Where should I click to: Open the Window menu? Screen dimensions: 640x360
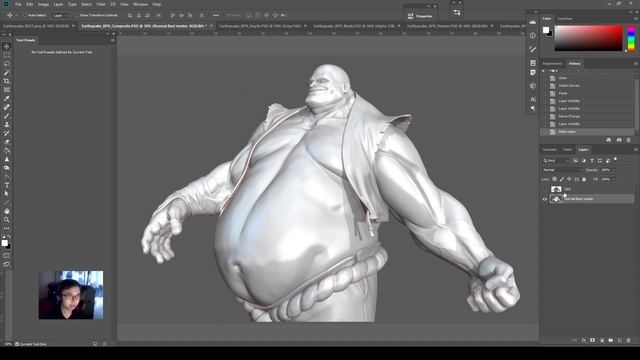[x=140, y=4]
